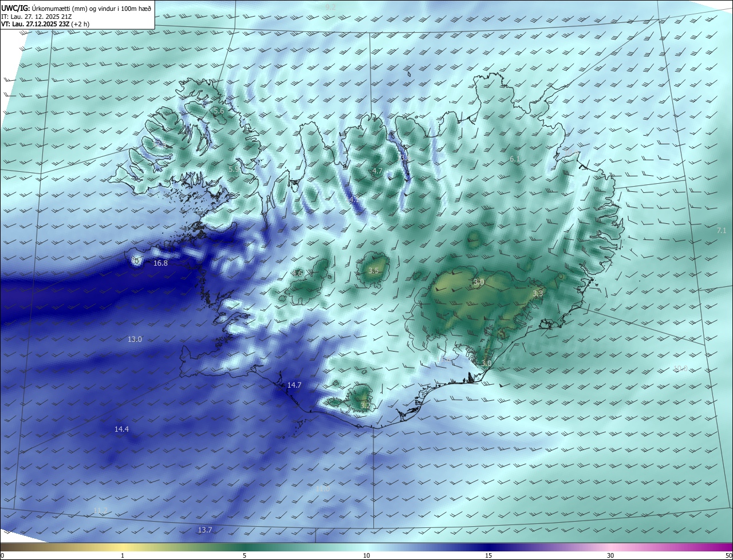Click the "10" tick label on the colour scale
This screenshot has width=733, height=560.
(366, 555)
